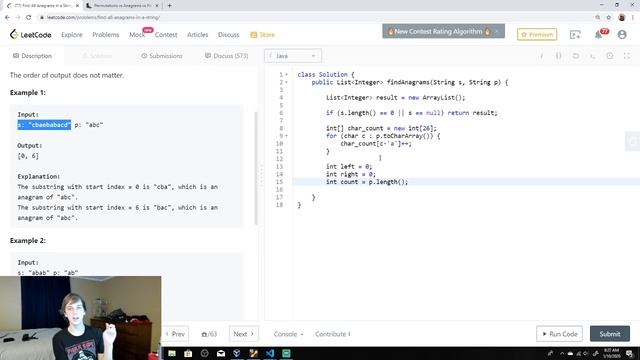Click the description panel scrollbar
This screenshot has width=640, height=360.
256,167
